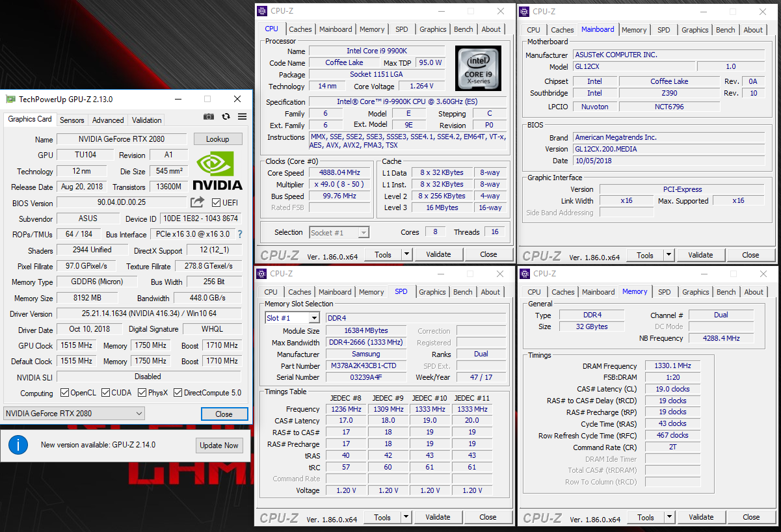Open the Validation tab in GPU-Z
This screenshot has height=532, width=781.
(146, 120)
